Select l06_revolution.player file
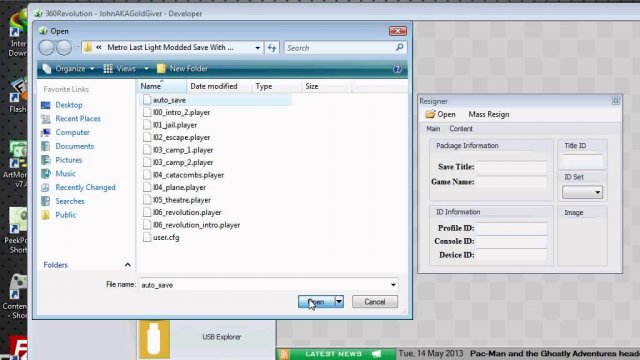This screenshot has height=360, width=640. coord(187,212)
